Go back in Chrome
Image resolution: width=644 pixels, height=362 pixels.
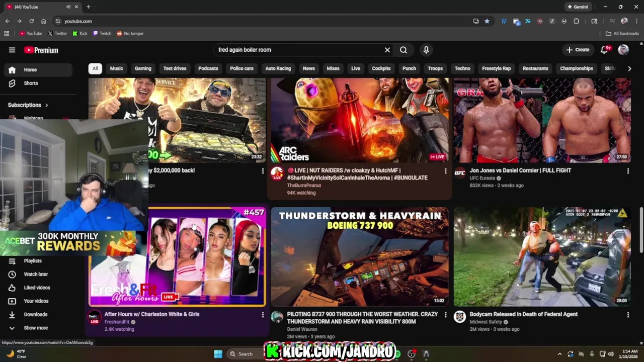[7, 21]
